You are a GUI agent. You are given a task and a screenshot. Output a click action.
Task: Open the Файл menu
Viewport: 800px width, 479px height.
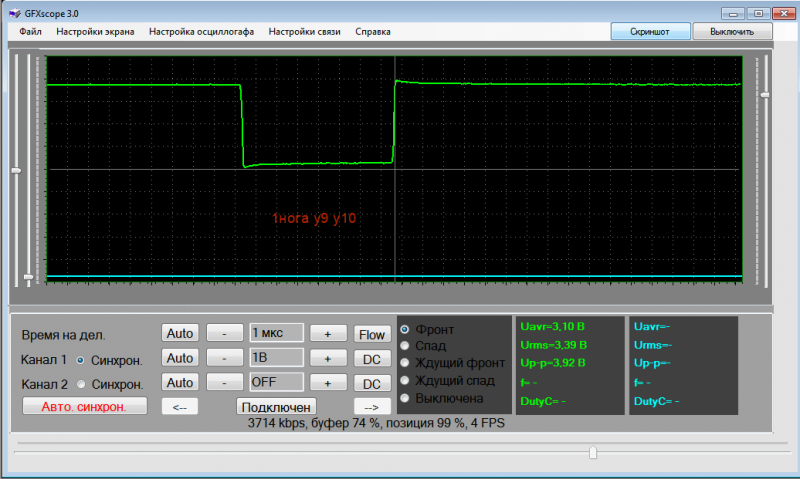click(x=30, y=32)
